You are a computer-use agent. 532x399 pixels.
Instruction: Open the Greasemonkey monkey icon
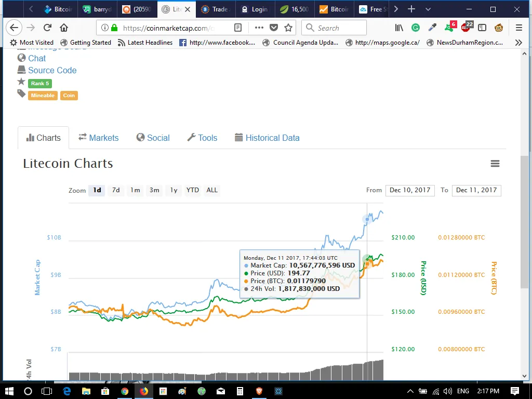point(499,28)
